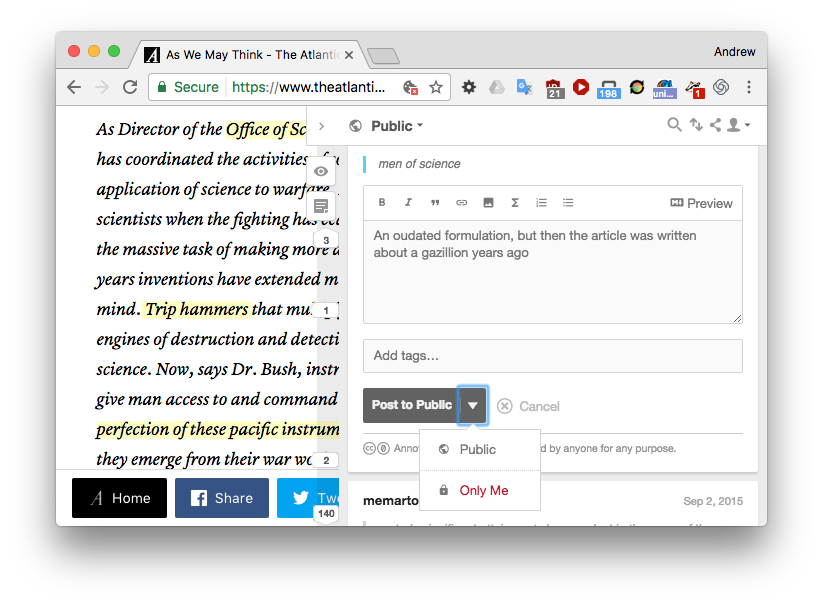Share annotations using the share icon
823x606 pixels.
[715, 125]
